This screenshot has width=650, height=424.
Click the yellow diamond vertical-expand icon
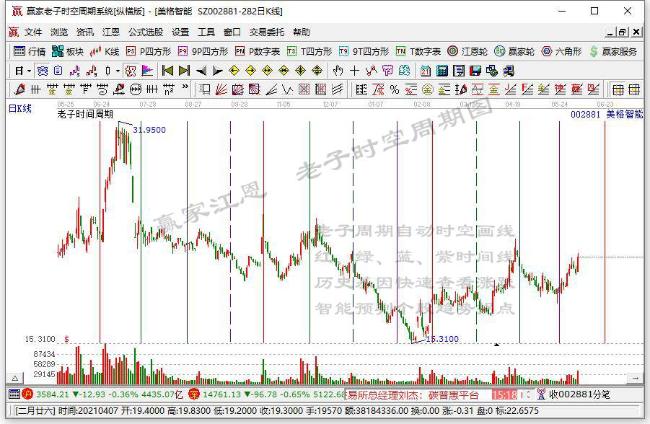(x=301, y=71)
